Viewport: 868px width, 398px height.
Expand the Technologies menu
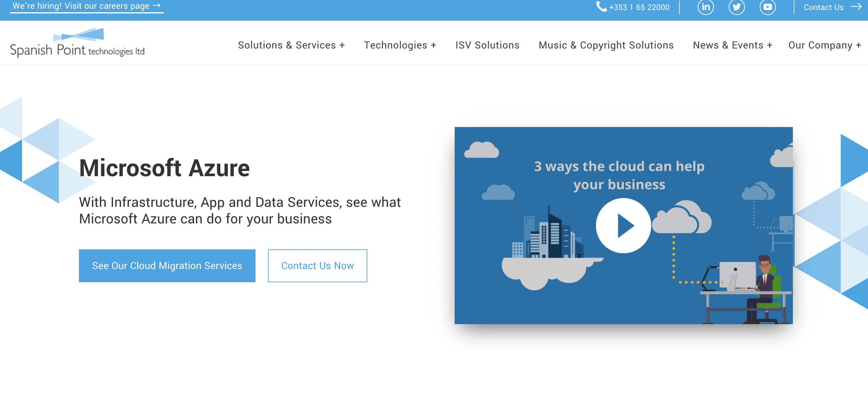click(x=400, y=45)
